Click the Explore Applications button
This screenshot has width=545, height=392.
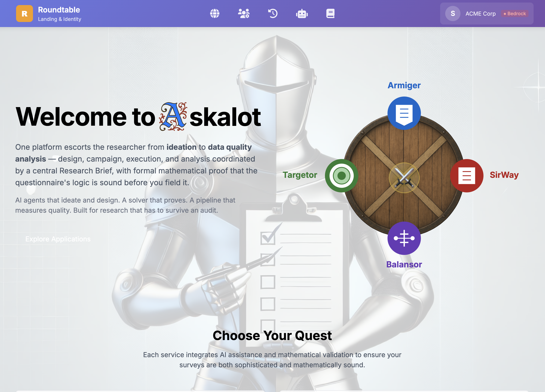pyautogui.click(x=58, y=239)
